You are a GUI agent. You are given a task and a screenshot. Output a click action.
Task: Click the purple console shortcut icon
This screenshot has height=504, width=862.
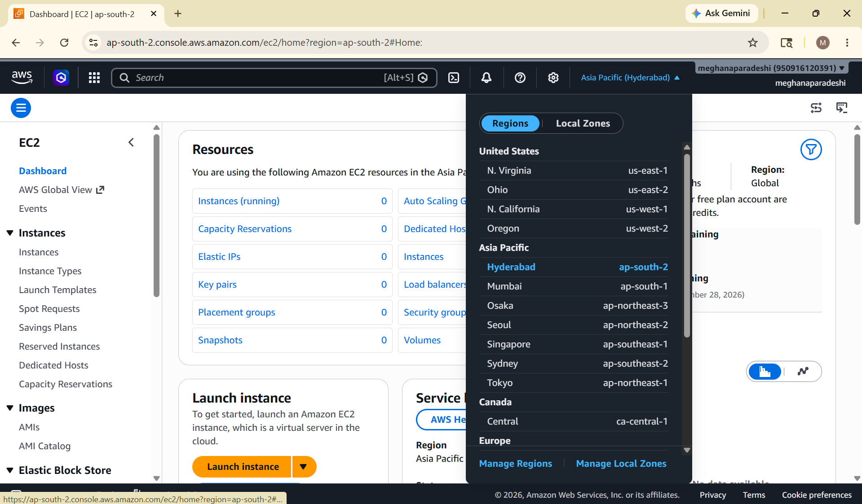[x=61, y=78]
